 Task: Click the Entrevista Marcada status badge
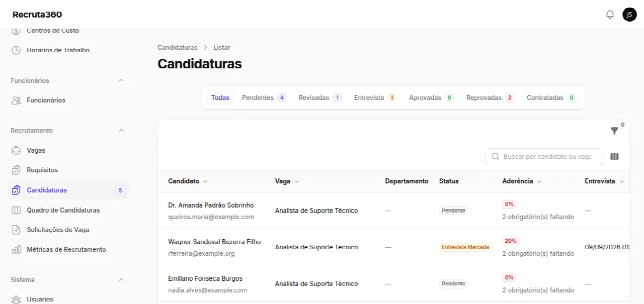coord(465,247)
